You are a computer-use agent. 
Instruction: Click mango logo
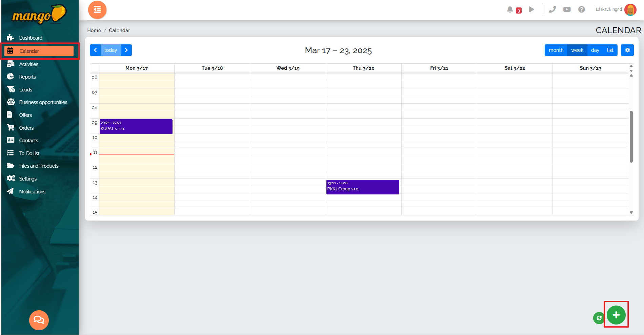(39, 15)
